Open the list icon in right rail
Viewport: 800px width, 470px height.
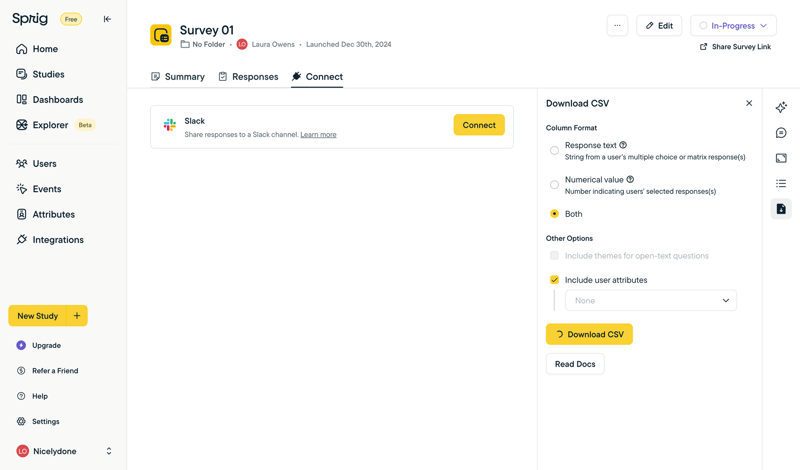point(781,183)
